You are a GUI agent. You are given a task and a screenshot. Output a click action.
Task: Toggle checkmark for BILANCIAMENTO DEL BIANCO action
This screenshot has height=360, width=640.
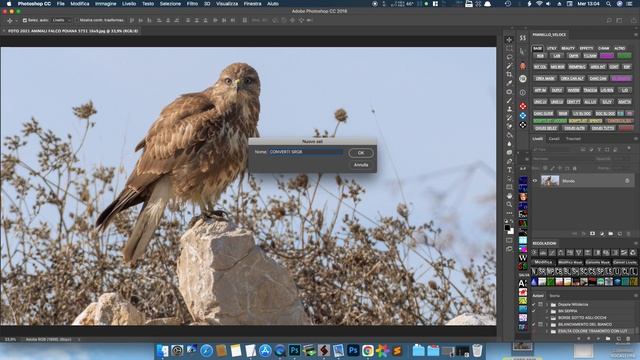coord(533,324)
